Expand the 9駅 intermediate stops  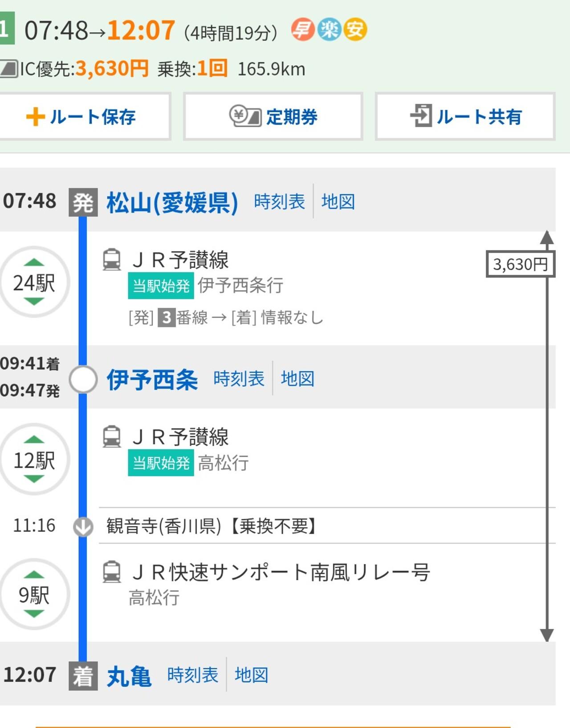[x=34, y=594]
